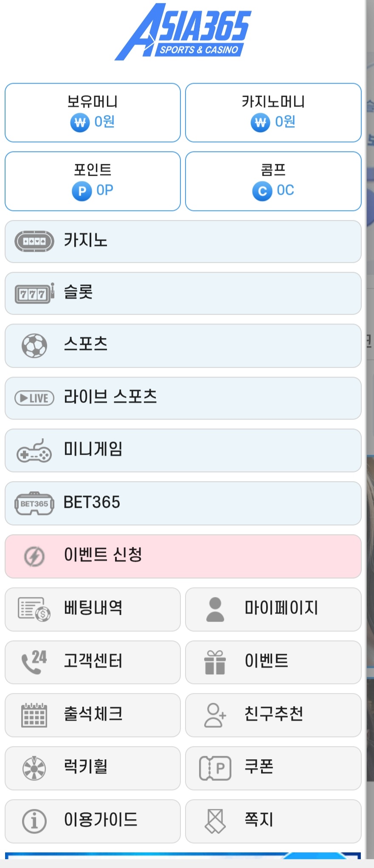374x868 pixels.
Task: Click the attendance calendar icon
Action: (x=34, y=715)
